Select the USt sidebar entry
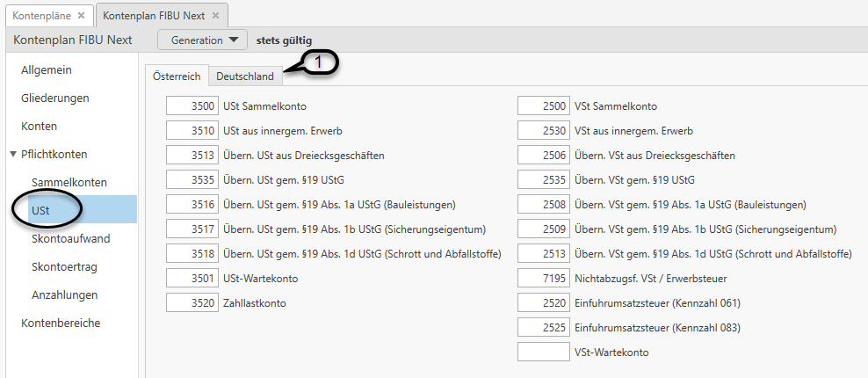This screenshot has height=378, width=868. [x=40, y=211]
